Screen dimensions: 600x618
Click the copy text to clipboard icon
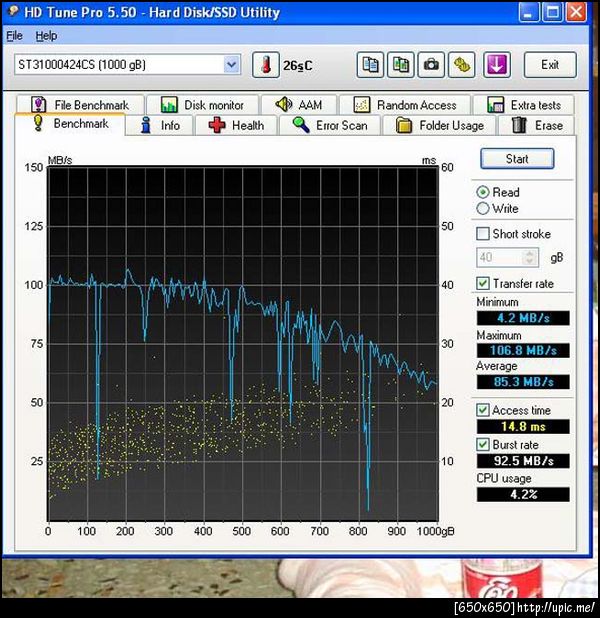[x=370, y=65]
